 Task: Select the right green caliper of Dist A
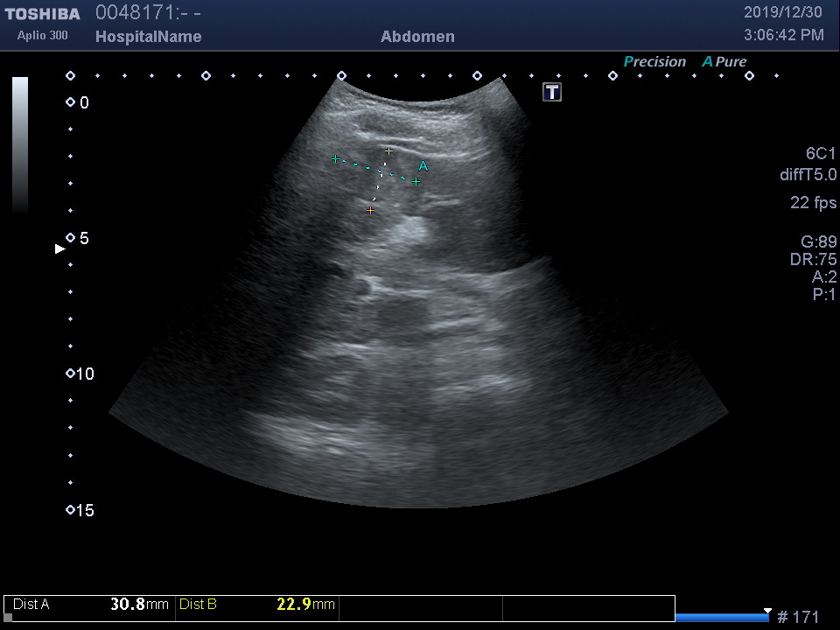(416, 182)
